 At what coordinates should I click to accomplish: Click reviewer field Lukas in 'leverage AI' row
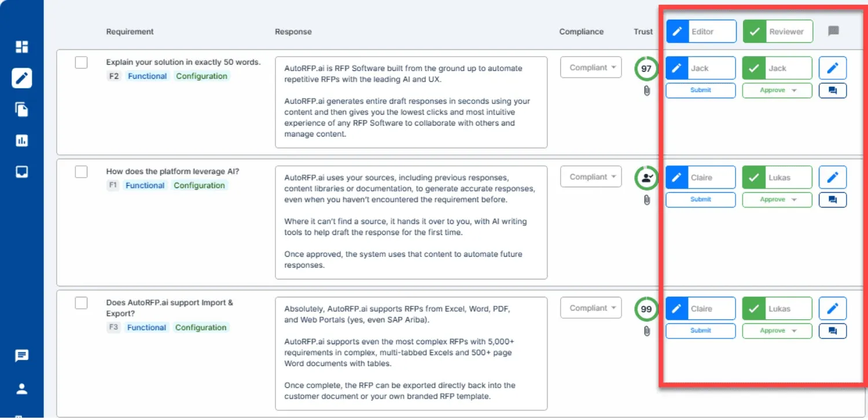[778, 178]
